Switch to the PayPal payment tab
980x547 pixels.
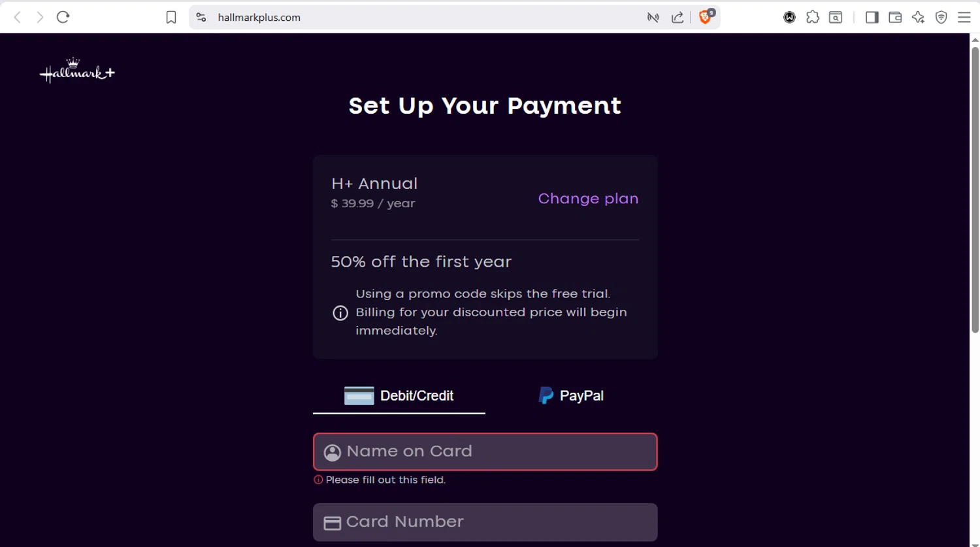coord(571,396)
